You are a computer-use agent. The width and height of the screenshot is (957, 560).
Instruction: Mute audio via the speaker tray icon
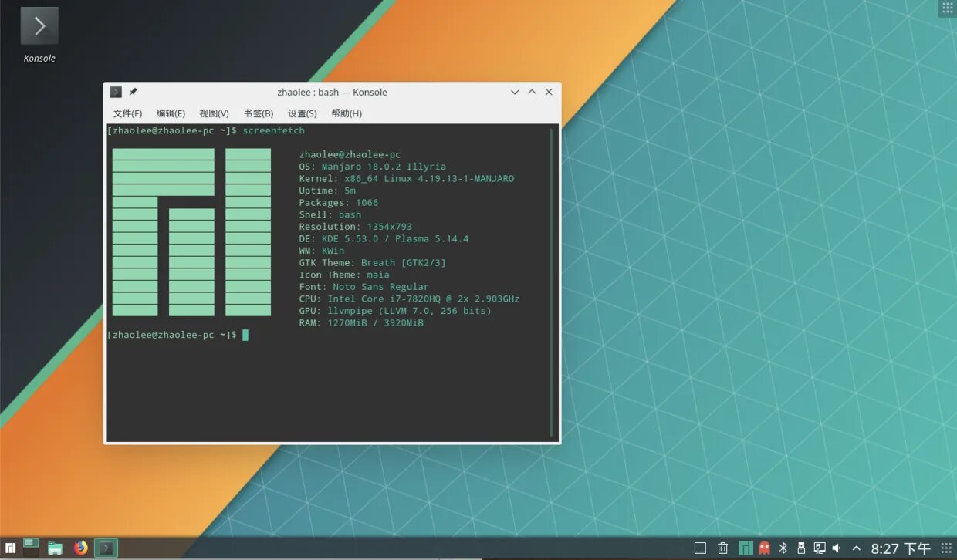pos(836,548)
